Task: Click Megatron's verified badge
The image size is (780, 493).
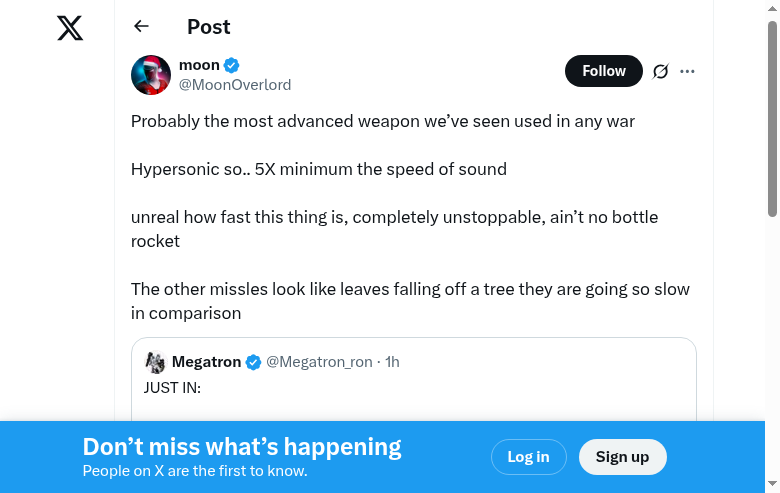Action: 254,362
